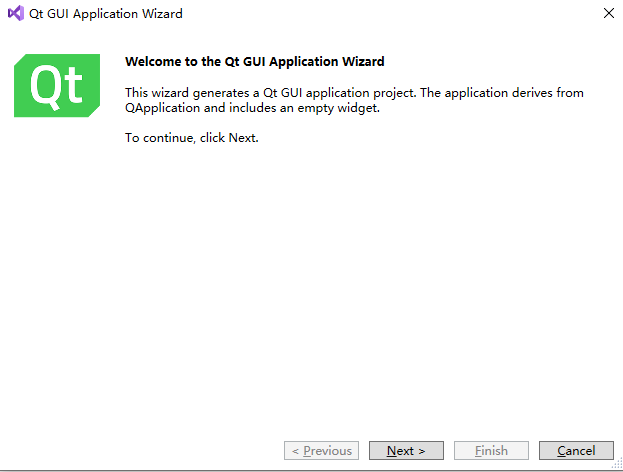The image size is (623, 472).
Task: Click the "This wizard generates a Qt GUI" description
Action: [x=354, y=100]
